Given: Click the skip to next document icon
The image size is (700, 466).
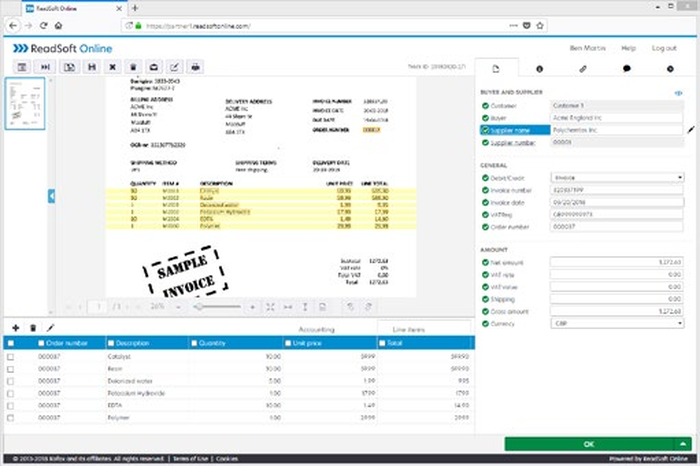Looking at the screenshot, I should pyautogui.click(x=46, y=67).
